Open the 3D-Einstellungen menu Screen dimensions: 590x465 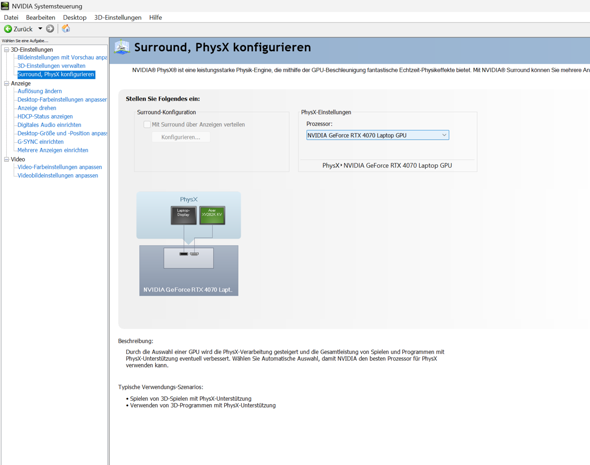coord(118,18)
